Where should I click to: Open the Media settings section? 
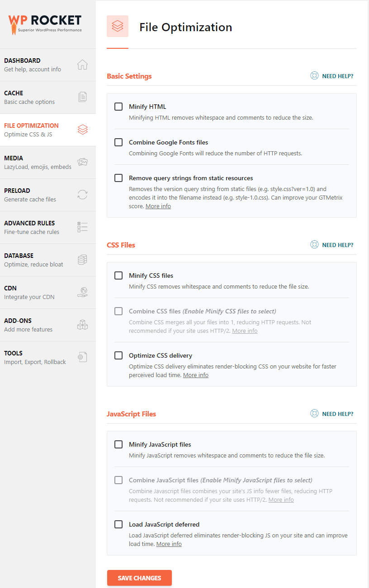[48, 162]
